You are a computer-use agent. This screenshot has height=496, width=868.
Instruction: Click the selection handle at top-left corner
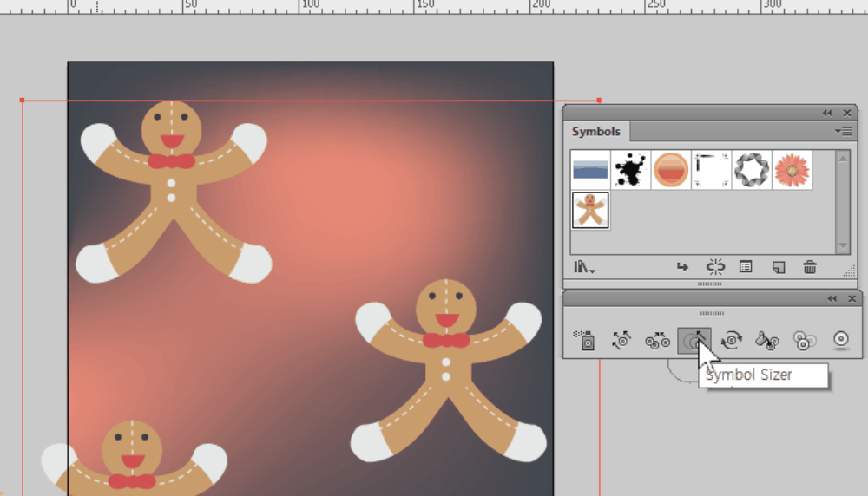tap(23, 100)
